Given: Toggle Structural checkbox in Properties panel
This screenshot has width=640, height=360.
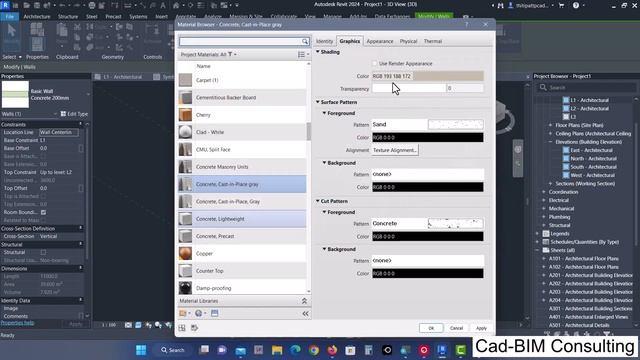Looking at the screenshot, I should pyautogui.click(x=43, y=252).
